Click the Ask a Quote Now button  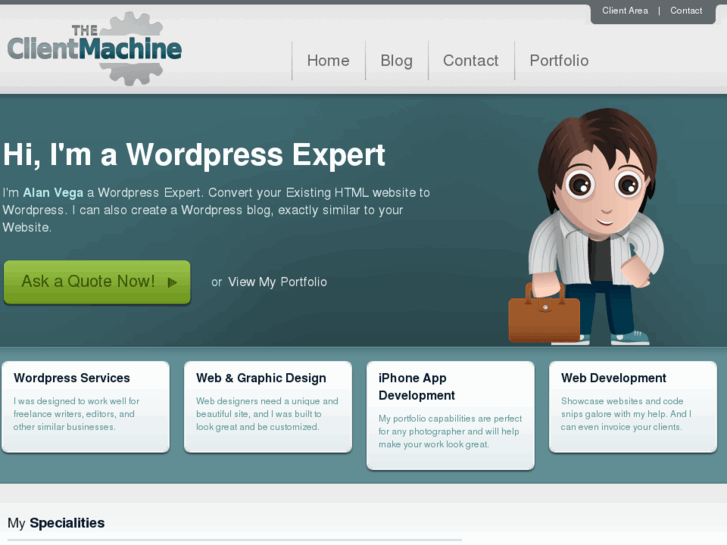(x=97, y=282)
